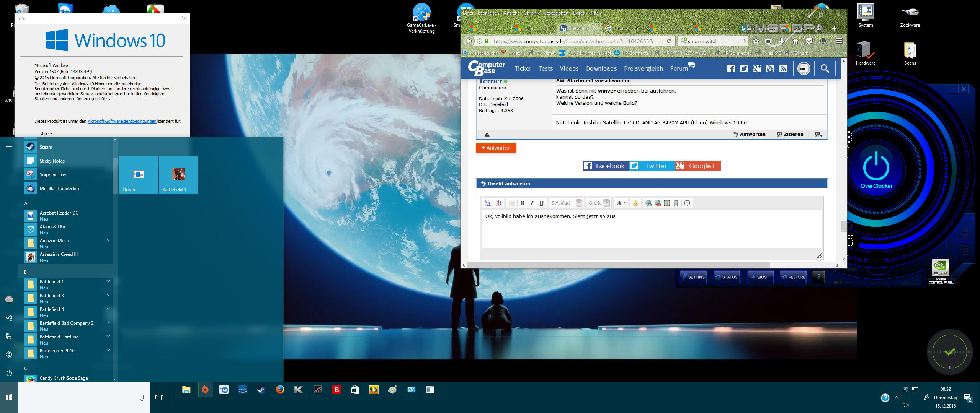Open the Downloads tab on ComputerBase
This screenshot has height=413, width=980.
(601, 68)
